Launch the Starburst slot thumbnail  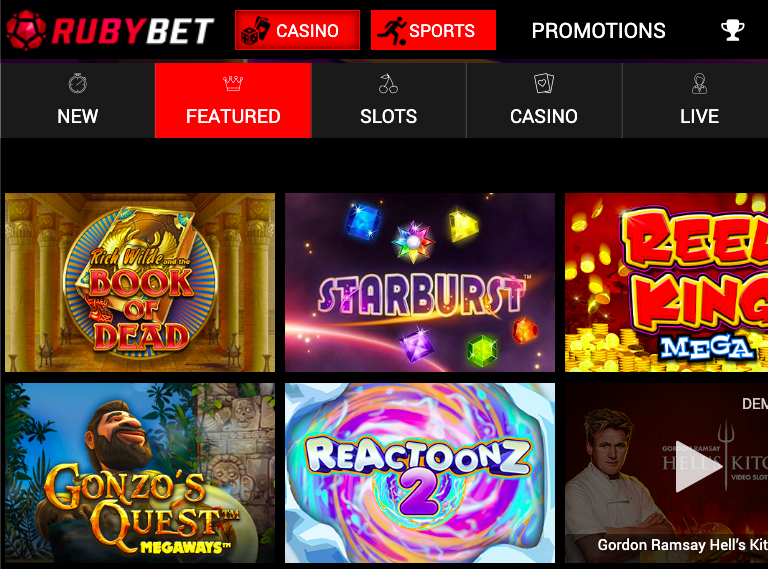(420, 283)
